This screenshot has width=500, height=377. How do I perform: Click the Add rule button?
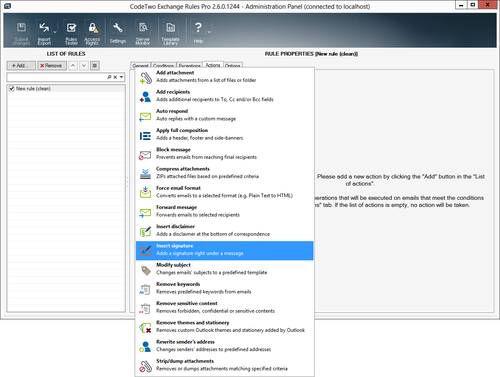point(21,66)
